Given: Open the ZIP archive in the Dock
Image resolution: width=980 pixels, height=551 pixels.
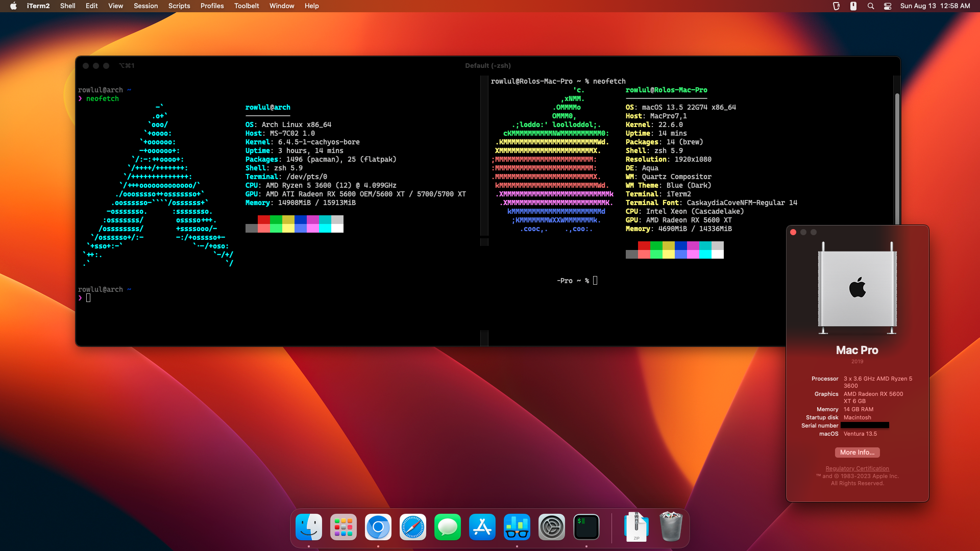Looking at the screenshot, I should [x=636, y=527].
